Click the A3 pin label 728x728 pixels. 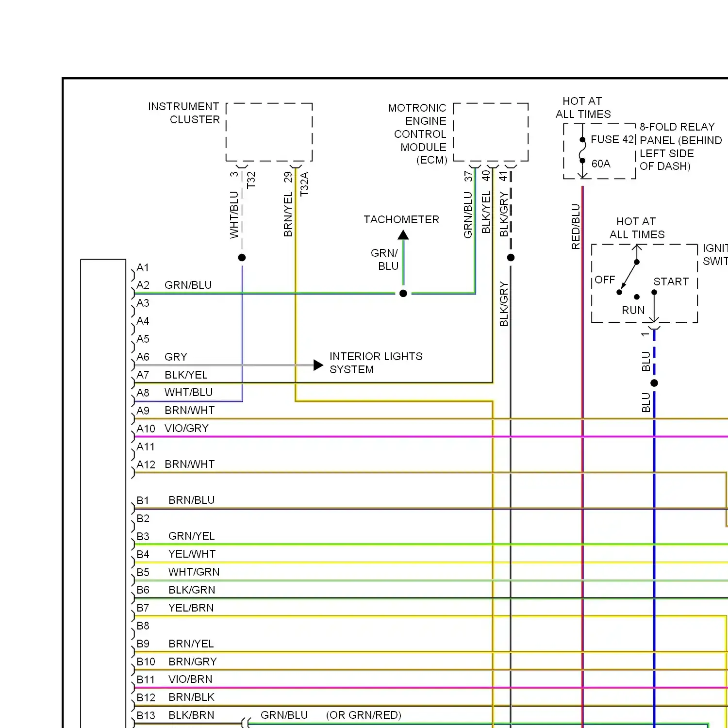point(143,303)
